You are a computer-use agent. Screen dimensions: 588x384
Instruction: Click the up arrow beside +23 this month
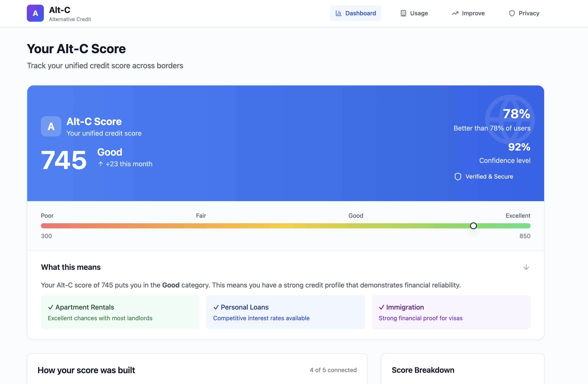100,164
